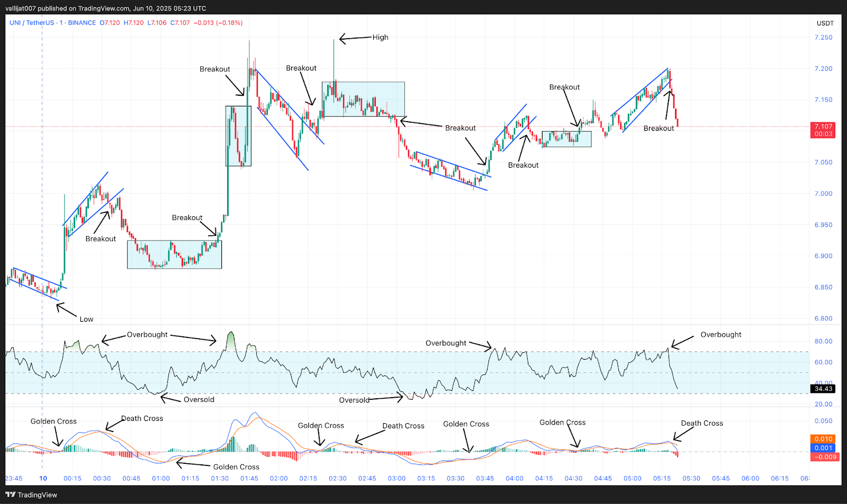The width and height of the screenshot is (847, 504).
Task: Click the 06:00 time axis label
Action: pyautogui.click(x=750, y=479)
